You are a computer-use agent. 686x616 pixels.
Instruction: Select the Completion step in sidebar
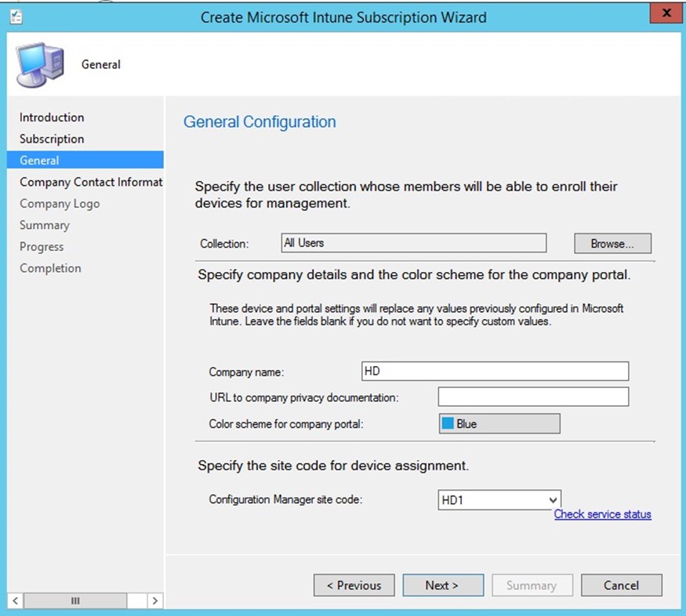click(50, 268)
